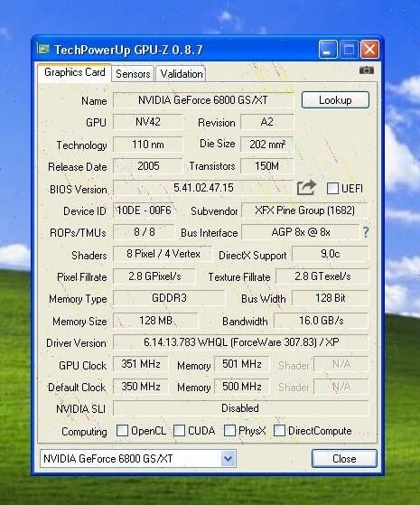Minimize the GPU-Z window

coord(328,50)
